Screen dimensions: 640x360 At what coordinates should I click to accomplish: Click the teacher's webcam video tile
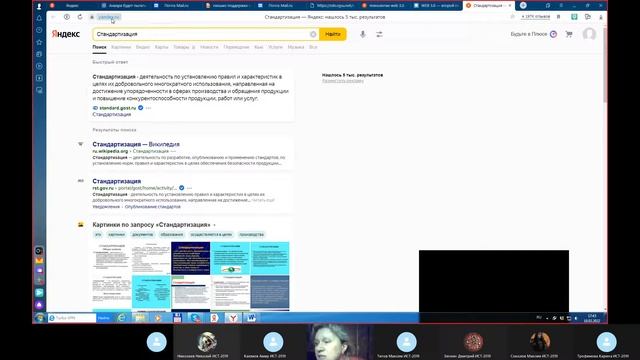[339, 342]
